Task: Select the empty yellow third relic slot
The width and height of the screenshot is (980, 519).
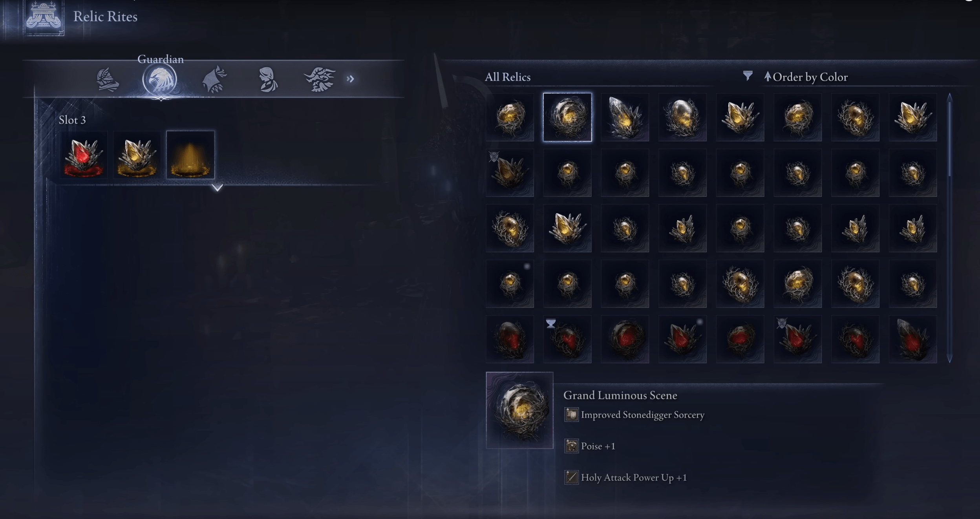Action: click(190, 155)
